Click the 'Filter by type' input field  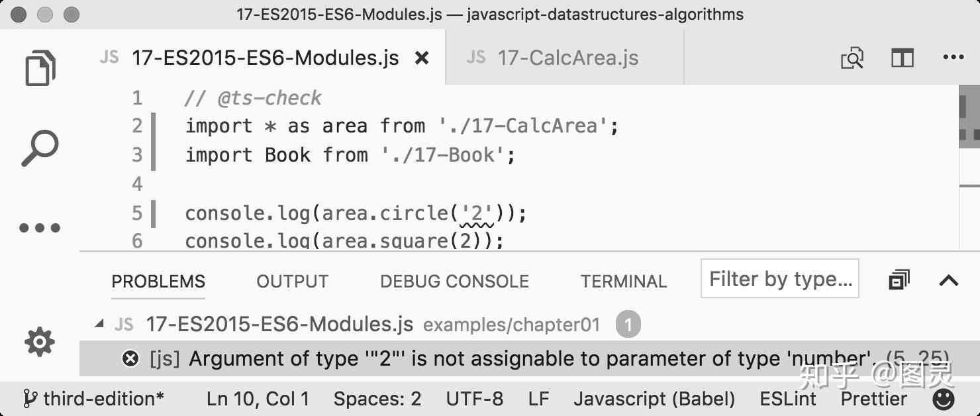pyautogui.click(x=779, y=279)
